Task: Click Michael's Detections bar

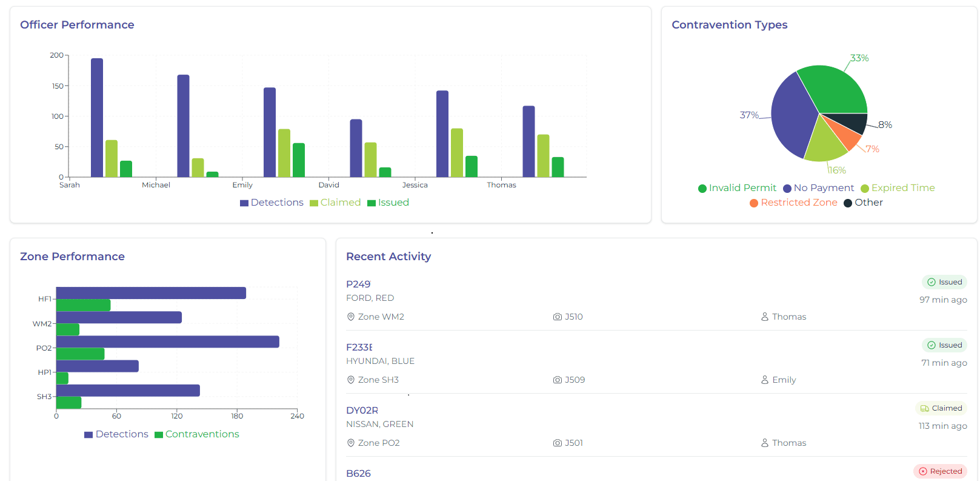Action: (x=183, y=126)
